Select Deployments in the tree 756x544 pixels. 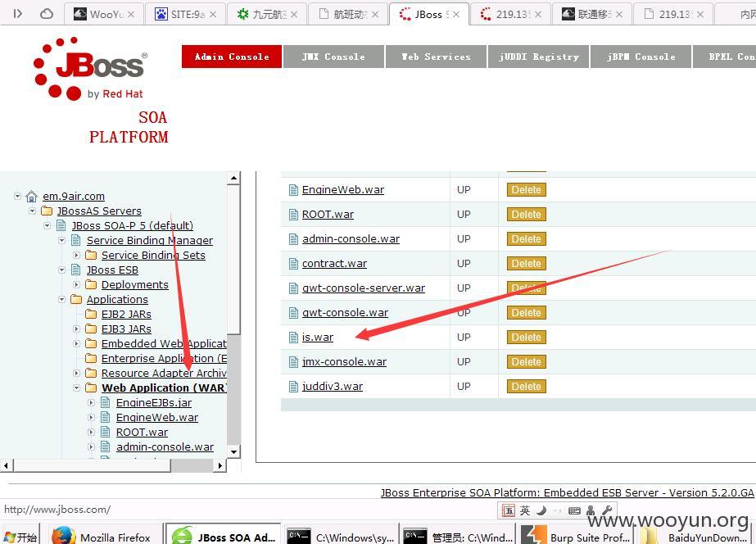(135, 284)
